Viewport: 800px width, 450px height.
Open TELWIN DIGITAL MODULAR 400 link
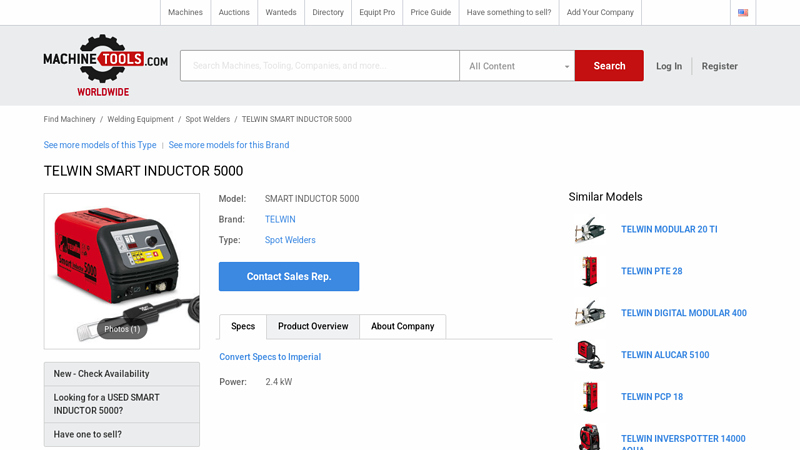684,313
